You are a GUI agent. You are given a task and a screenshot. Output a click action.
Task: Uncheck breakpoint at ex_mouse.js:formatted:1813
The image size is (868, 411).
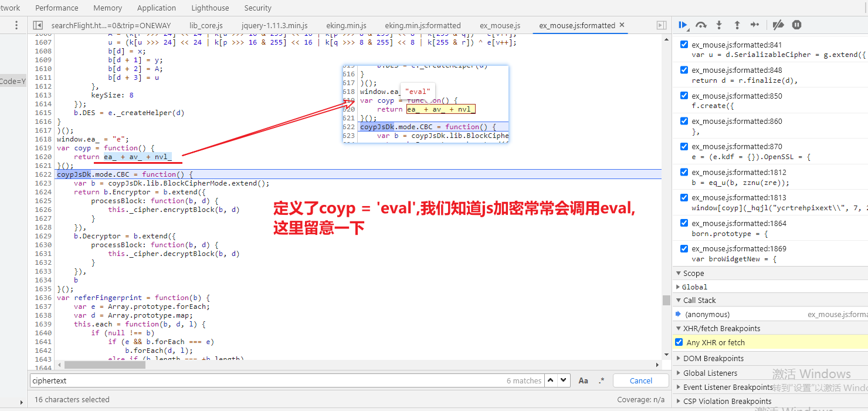[684, 197]
